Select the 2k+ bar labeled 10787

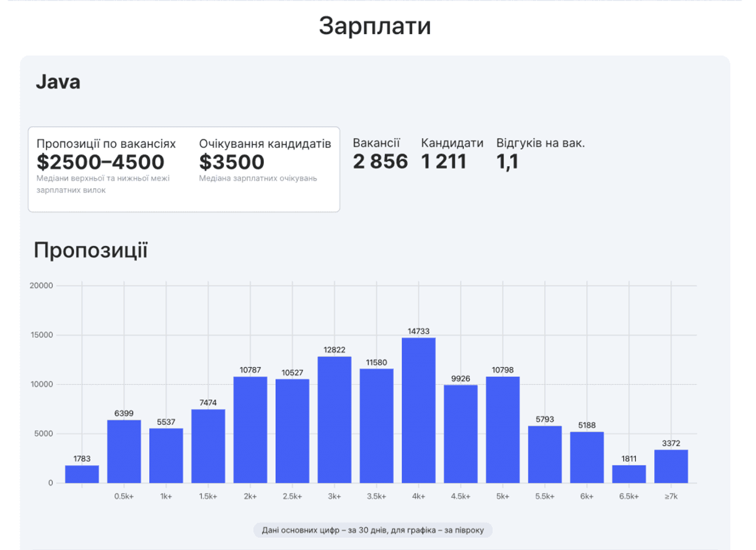[x=250, y=429]
